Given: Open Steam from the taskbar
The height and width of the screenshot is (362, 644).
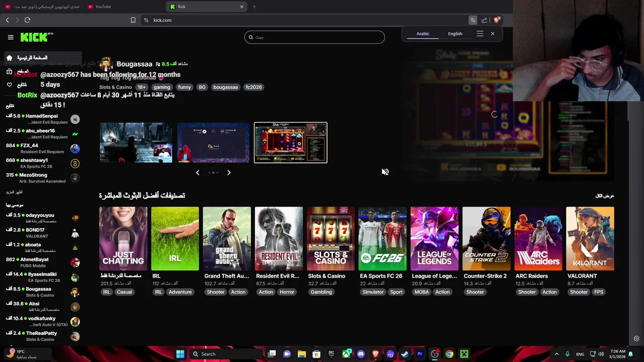Looking at the screenshot, I should 405,354.
